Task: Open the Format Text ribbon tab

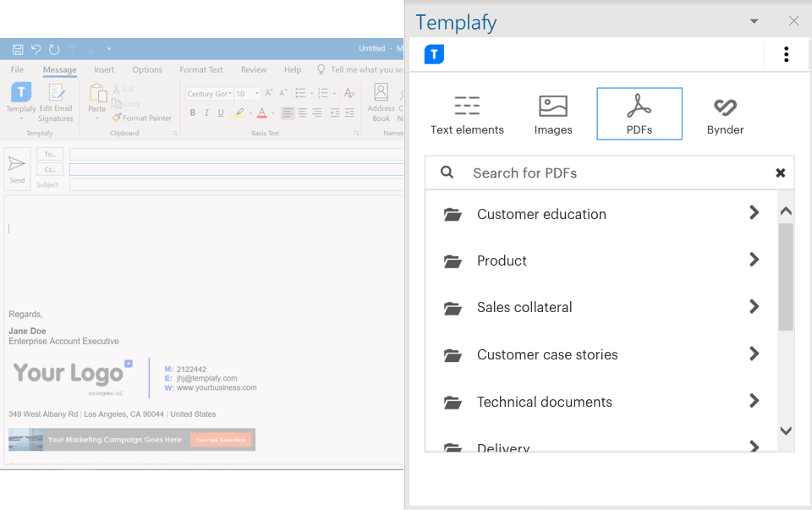Action: point(201,69)
